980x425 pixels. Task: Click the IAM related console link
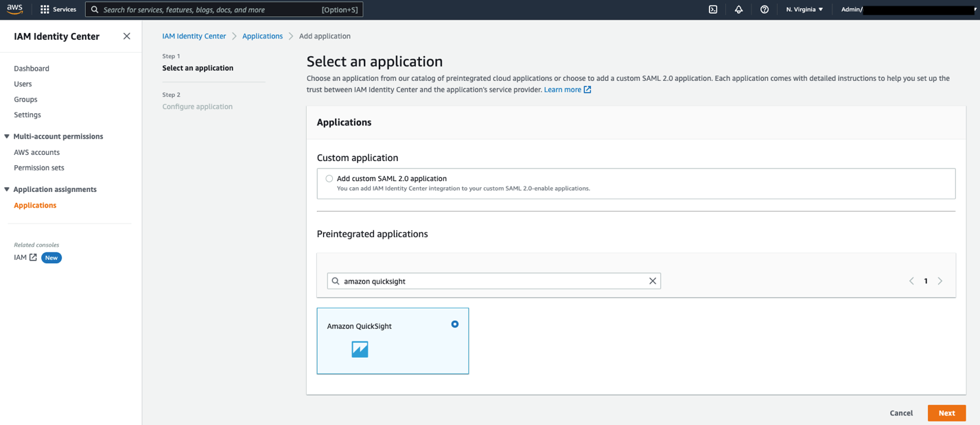20,258
